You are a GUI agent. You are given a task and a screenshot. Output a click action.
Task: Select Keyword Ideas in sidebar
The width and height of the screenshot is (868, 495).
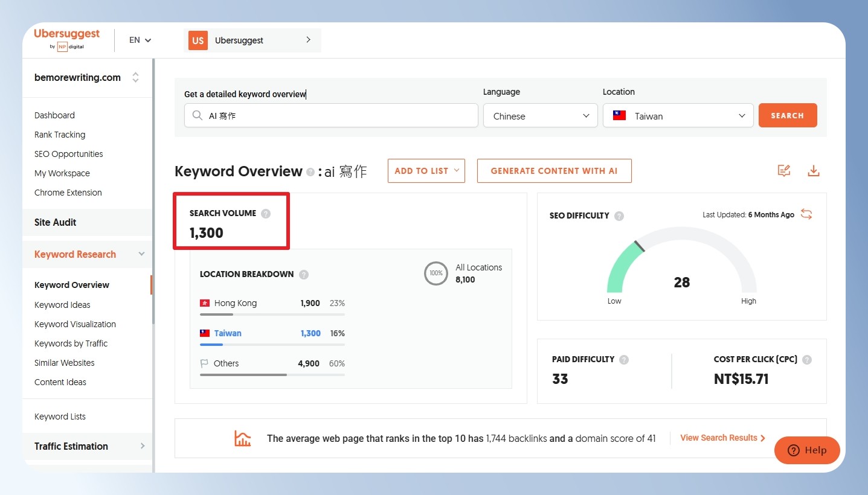pyautogui.click(x=62, y=305)
